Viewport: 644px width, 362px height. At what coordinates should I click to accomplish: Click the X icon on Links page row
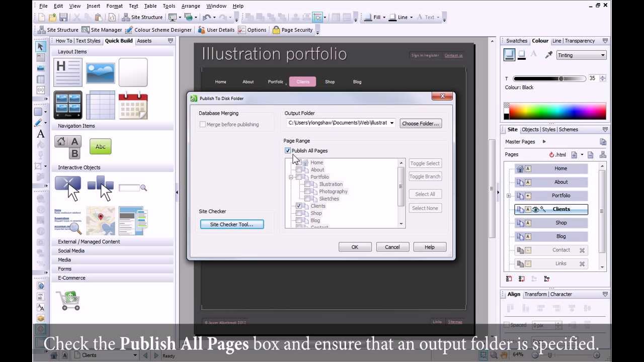582,264
